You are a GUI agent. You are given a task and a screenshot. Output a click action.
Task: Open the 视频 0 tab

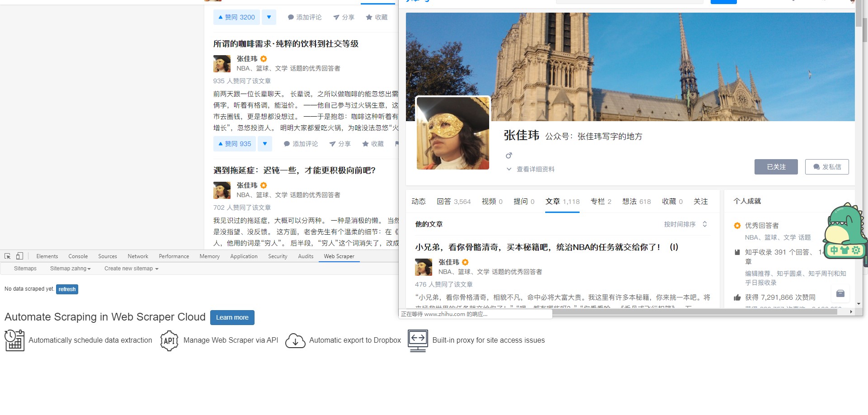[x=492, y=202]
